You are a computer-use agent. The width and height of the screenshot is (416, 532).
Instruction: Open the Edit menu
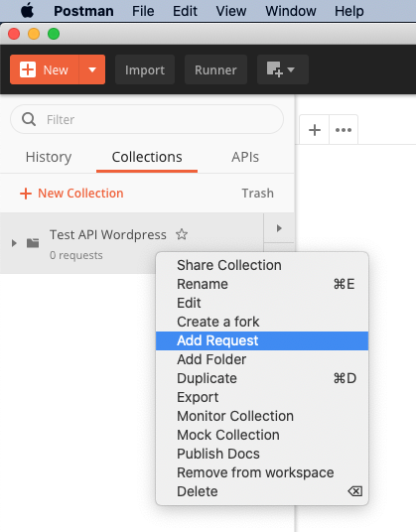click(x=185, y=11)
